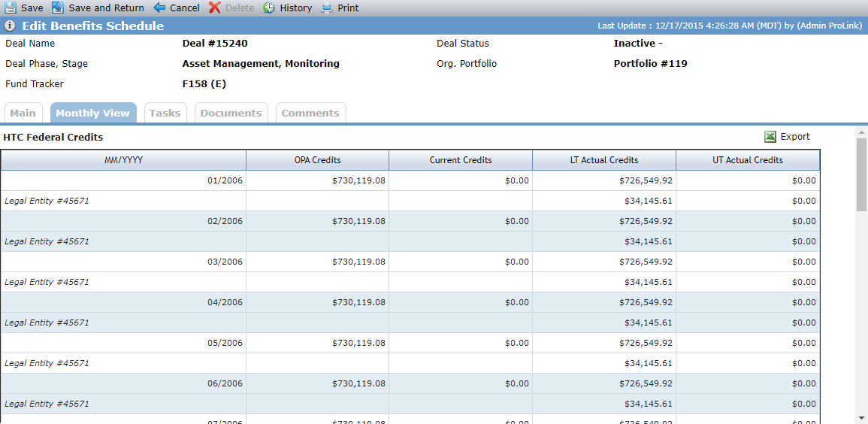Switch to the Main tab
Viewport: 868px width, 424px height.
pyautogui.click(x=23, y=113)
